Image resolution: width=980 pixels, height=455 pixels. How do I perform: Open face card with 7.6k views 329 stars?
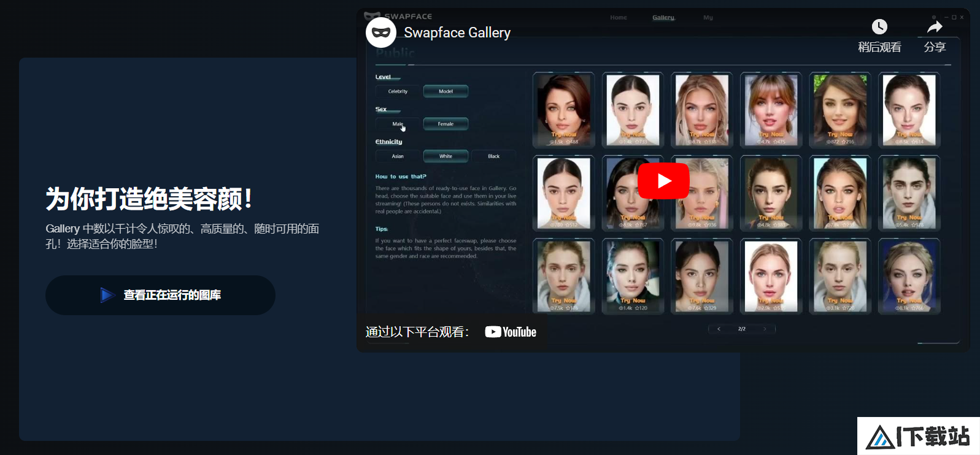coord(702,276)
